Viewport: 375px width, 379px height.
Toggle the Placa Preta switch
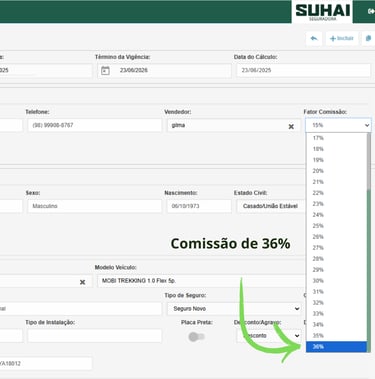click(x=196, y=337)
